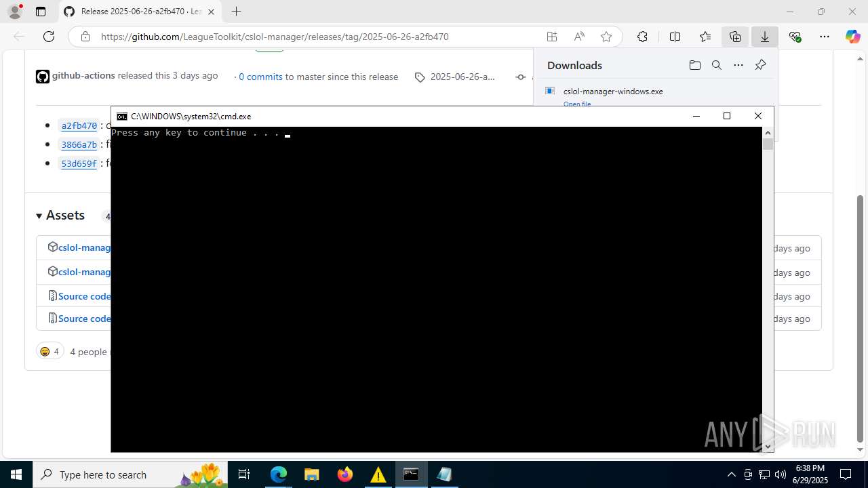
Task: Click the Edge profile avatar icon
Action: tap(15, 12)
